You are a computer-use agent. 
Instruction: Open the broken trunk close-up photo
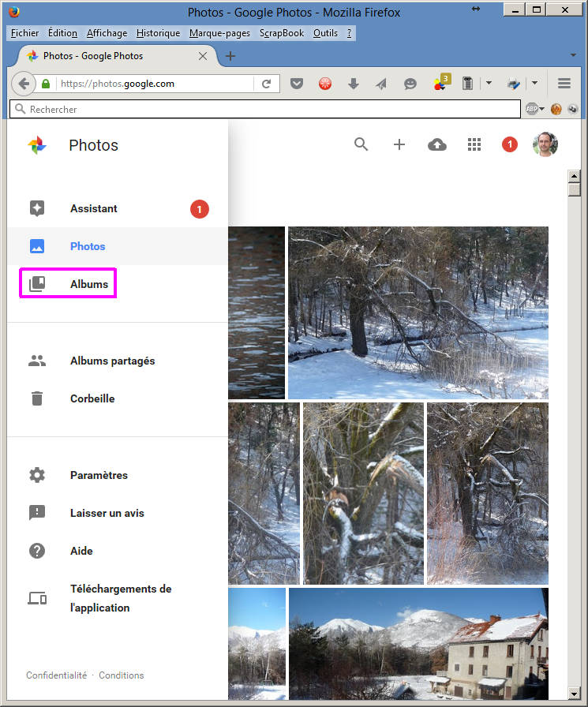363,494
